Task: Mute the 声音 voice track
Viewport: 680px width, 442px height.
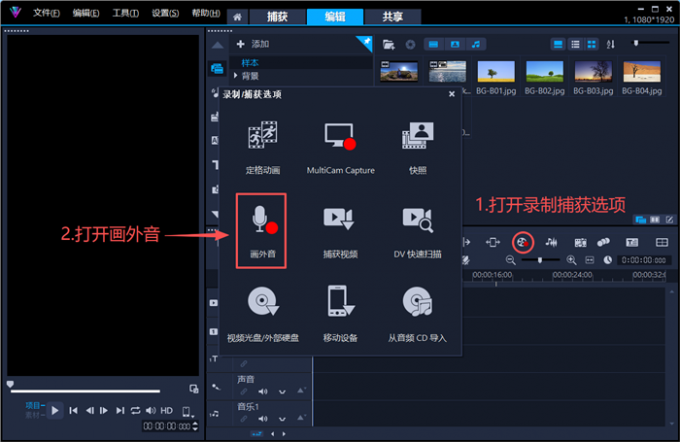Action: [263, 392]
